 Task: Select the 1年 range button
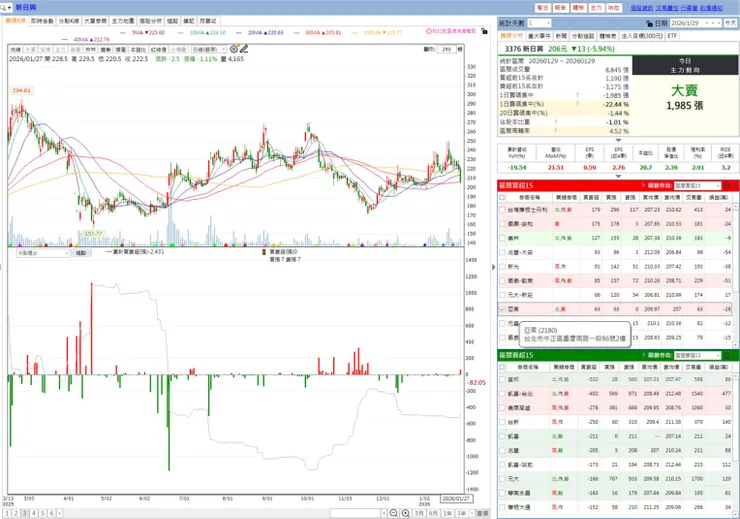[447, 513]
